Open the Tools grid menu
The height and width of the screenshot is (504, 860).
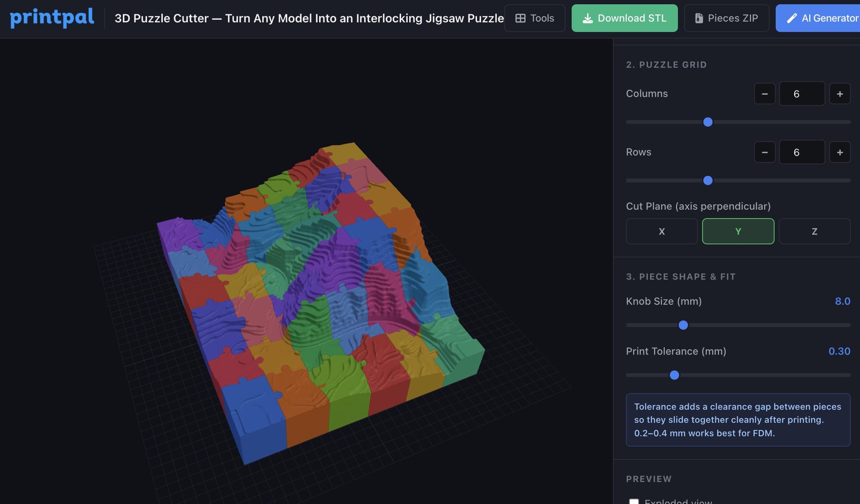534,18
